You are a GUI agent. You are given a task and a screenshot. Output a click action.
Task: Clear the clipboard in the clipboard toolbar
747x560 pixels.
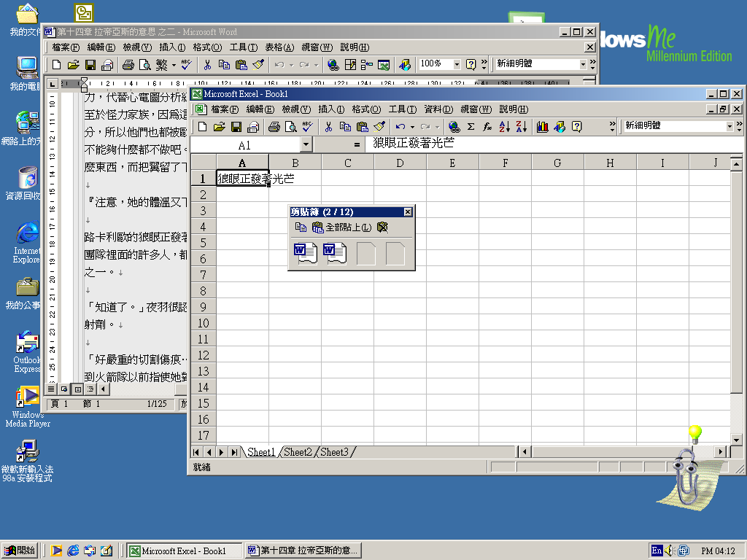coord(382,227)
